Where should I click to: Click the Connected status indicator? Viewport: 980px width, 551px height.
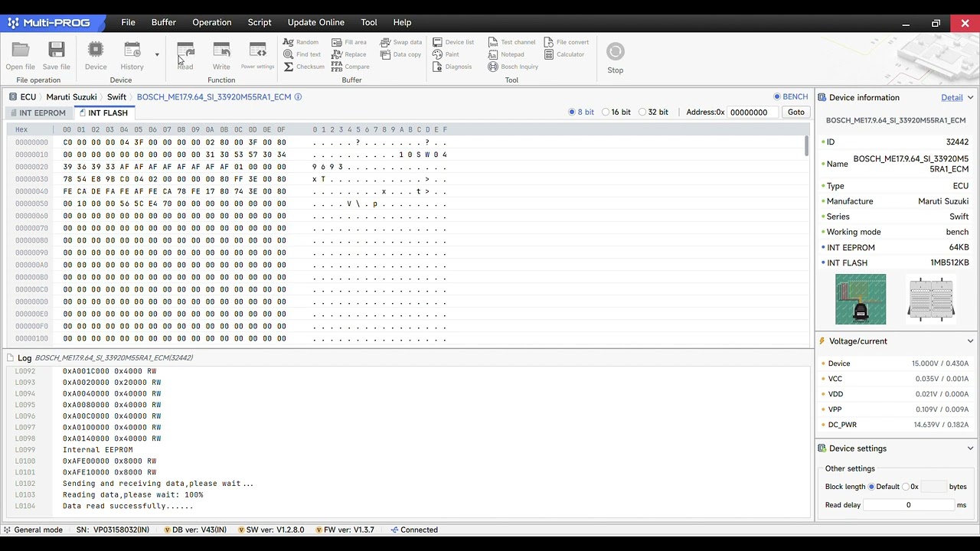click(414, 530)
